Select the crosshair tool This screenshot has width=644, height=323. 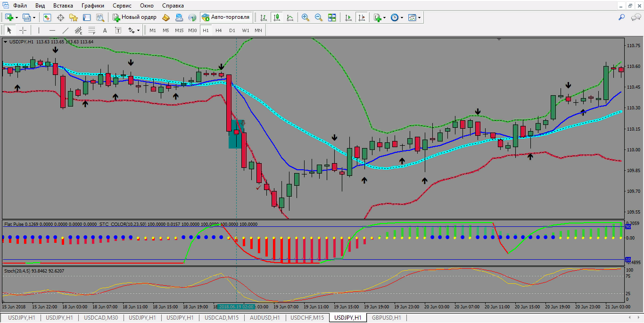pos(23,30)
